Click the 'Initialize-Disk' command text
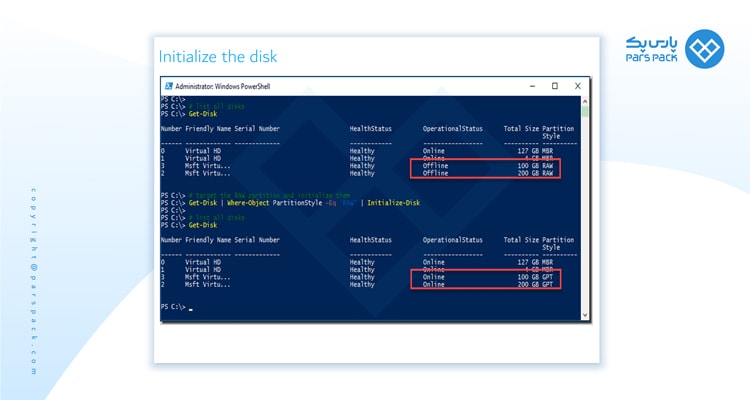 tap(394, 203)
